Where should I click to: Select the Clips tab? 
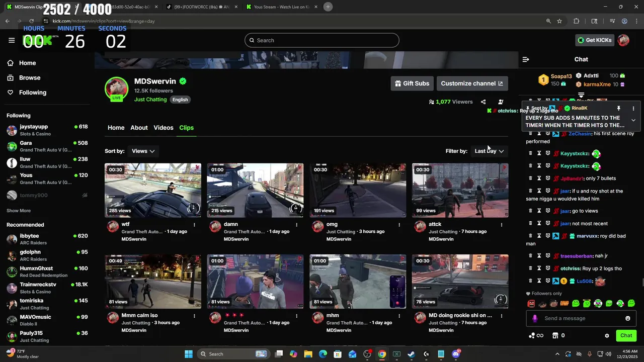click(186, 128)
